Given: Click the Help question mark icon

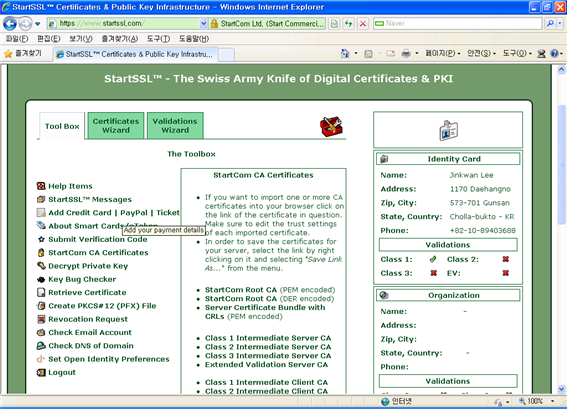Looking at the screenshot, I should coord(554,54).
